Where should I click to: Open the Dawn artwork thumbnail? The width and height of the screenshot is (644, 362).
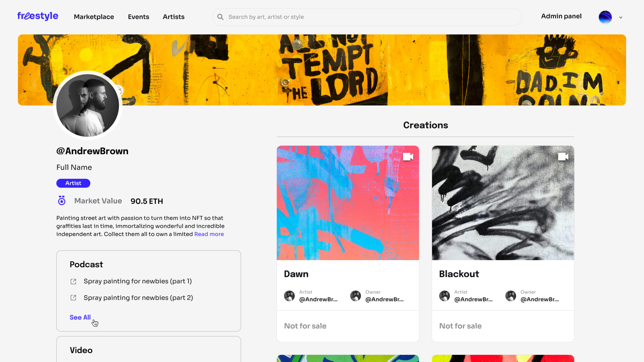pyautogui.click(x=348, y=203)
